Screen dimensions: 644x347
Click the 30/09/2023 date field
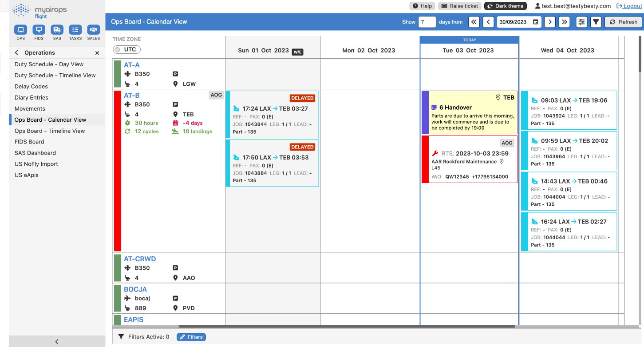coord(519,22)
